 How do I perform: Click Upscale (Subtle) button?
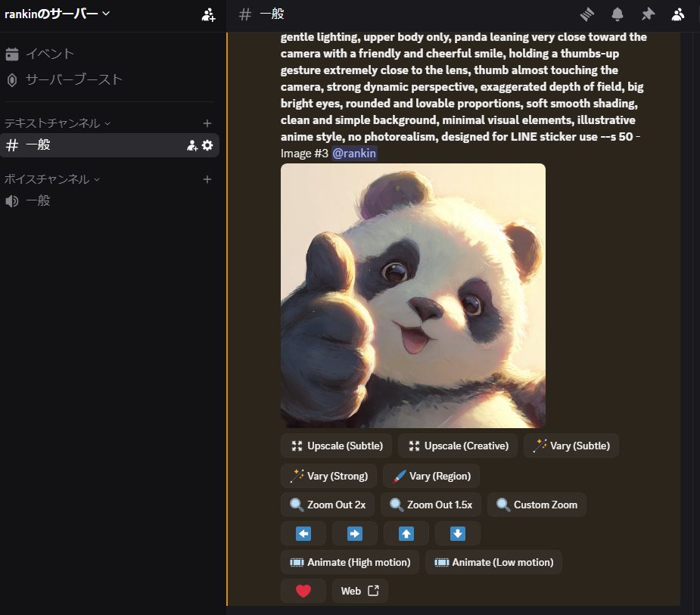[x=336, y=446]
